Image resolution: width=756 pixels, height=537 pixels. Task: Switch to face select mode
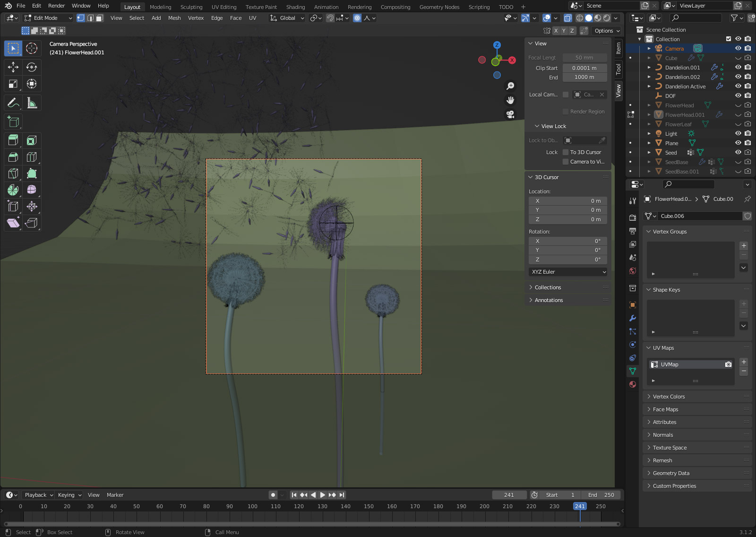point(99,18)
